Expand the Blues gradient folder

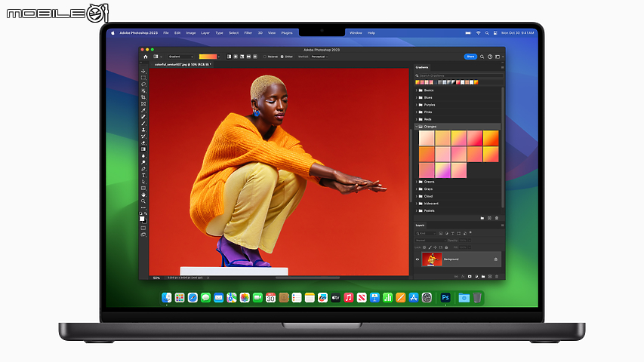[x=417, y=98]
